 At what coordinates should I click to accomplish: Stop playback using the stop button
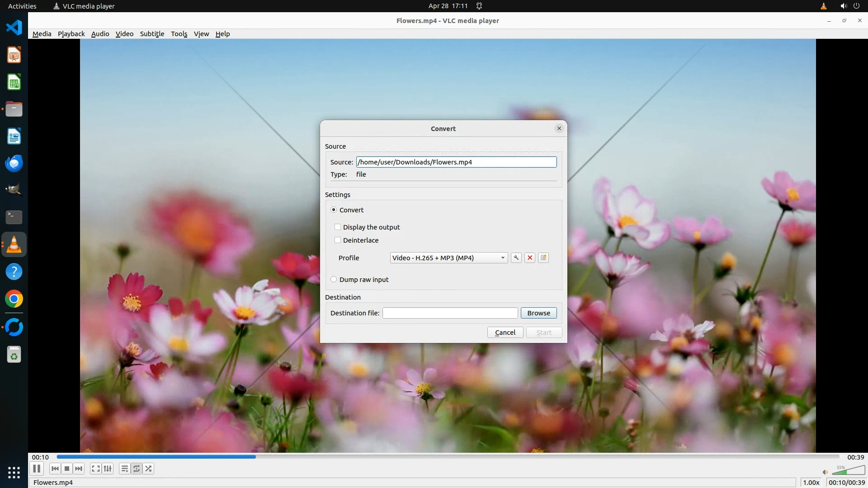[67, 469]
